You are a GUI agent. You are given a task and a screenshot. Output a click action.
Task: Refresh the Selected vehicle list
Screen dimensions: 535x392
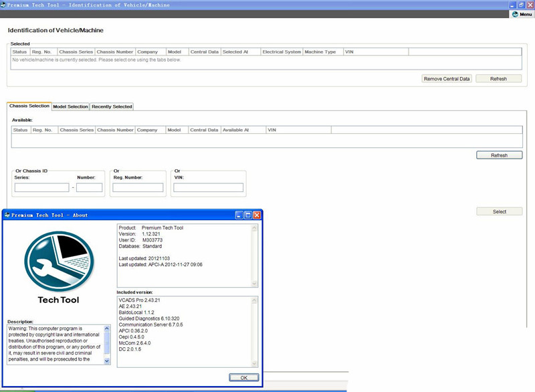point(498,79)
